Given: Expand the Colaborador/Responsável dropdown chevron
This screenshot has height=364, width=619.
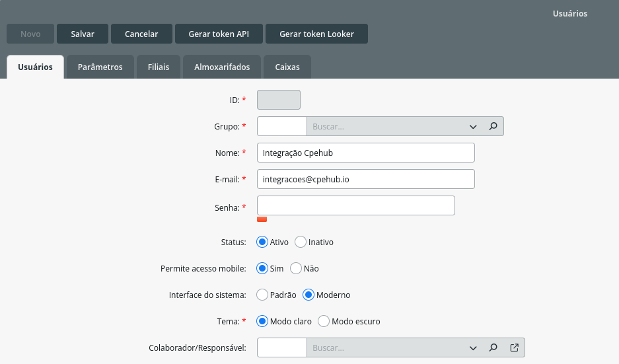Looking at the screenshot, I should pyautogui.click(x=473, y=347).
